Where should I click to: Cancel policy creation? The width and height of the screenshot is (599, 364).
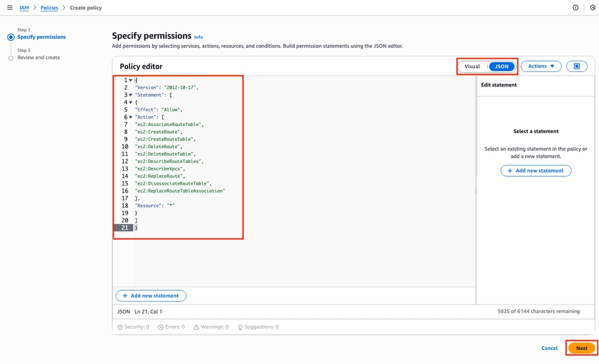pos(549,348)
